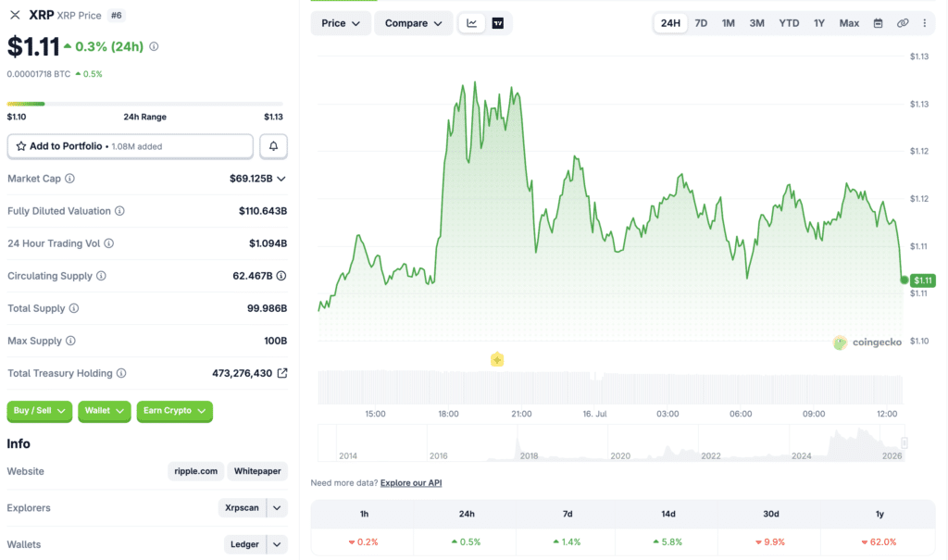Click the 24h Range progress bar
The width and height of the screenshot is (948, 560).
145,104
